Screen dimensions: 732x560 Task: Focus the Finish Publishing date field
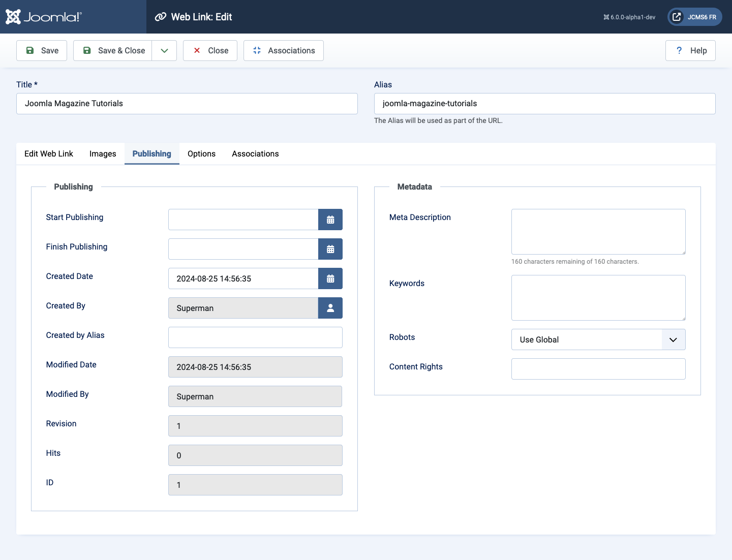coord(243,249)
